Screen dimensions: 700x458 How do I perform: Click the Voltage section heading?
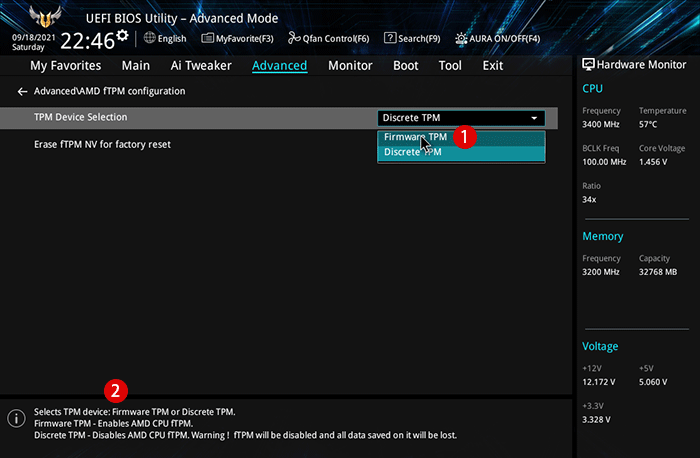click(x=600, y=346)
